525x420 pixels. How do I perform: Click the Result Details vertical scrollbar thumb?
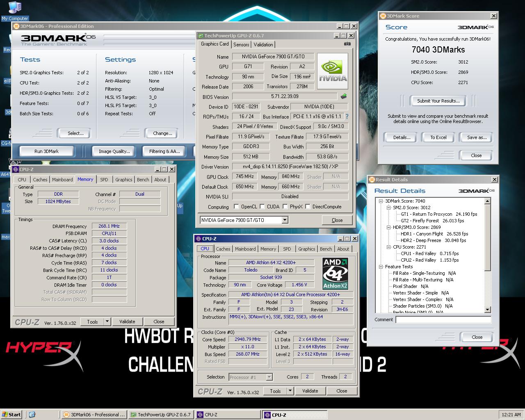[x=488, y=237]
